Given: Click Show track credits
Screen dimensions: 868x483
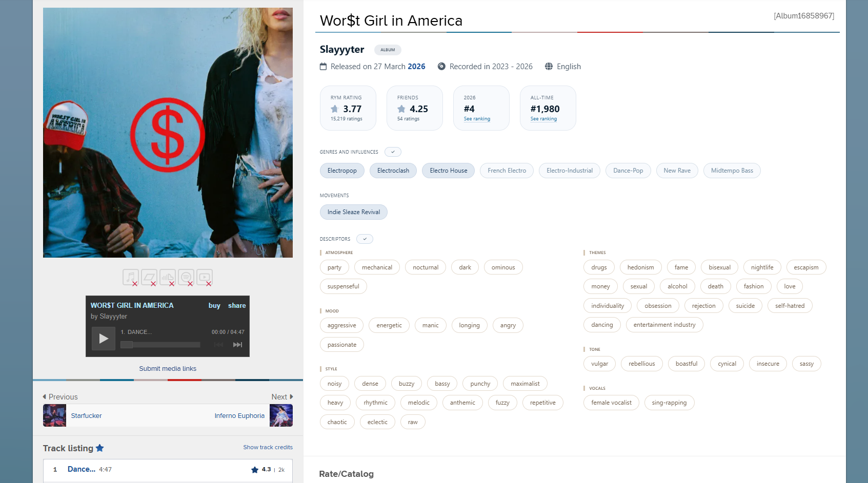Looking at the screenshot, I should [268, 447].
